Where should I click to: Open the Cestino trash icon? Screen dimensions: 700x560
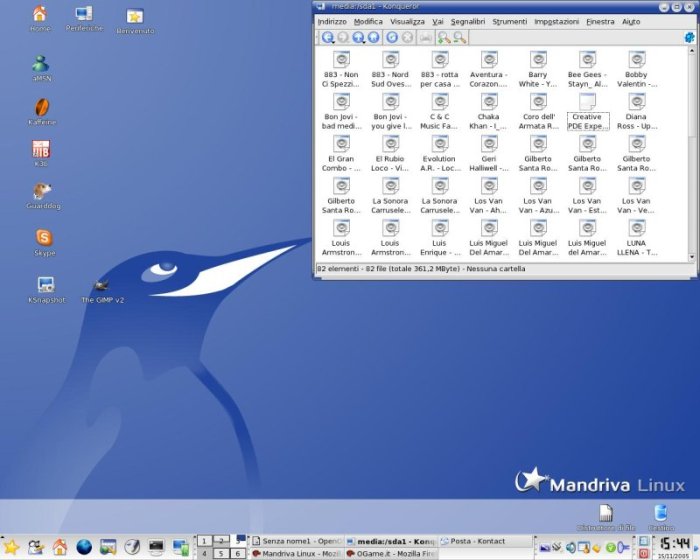tap(661, 513)
